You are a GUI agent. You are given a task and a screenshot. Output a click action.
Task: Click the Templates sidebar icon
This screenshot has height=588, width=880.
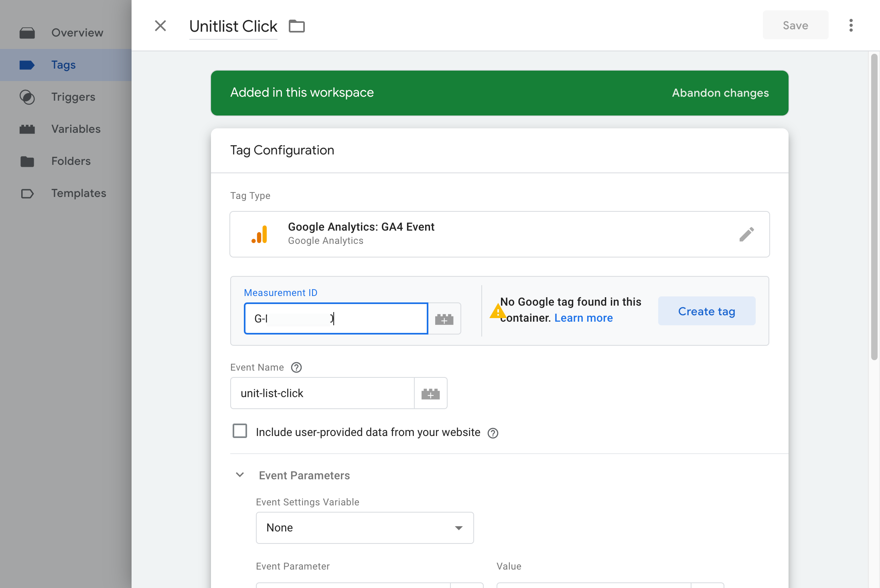[x=27, y=194]
